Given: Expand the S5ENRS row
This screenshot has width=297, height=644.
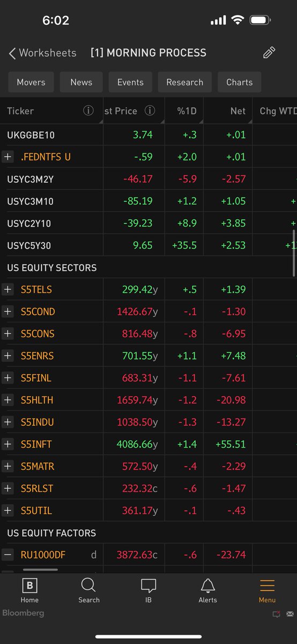Looking at the screenshot, I should click(x=8, y=356).
